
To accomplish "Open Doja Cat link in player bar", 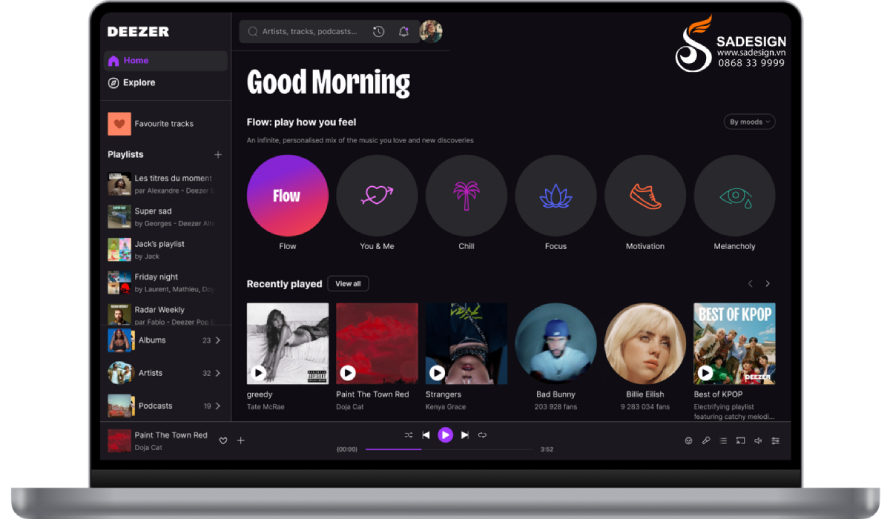I will point(148,447).
